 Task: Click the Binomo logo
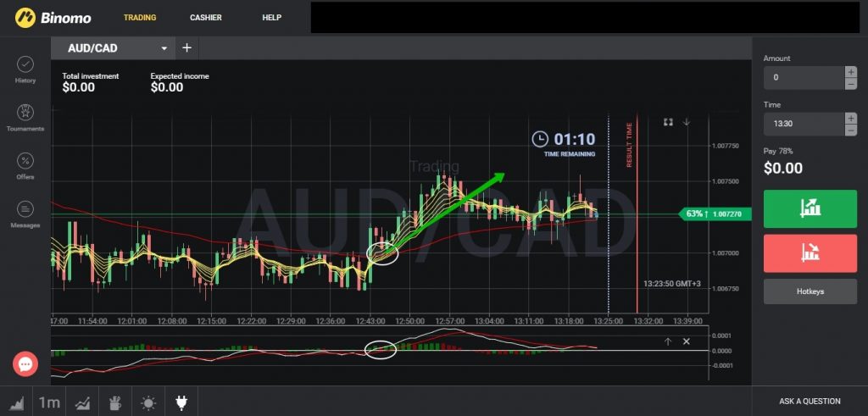point(53,18)
